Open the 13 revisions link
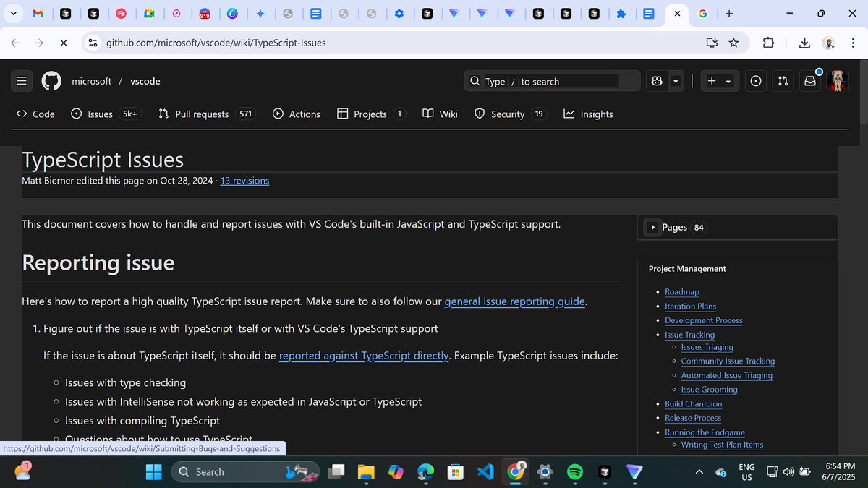This screenshot has height=488, width=868. [244, 181]
